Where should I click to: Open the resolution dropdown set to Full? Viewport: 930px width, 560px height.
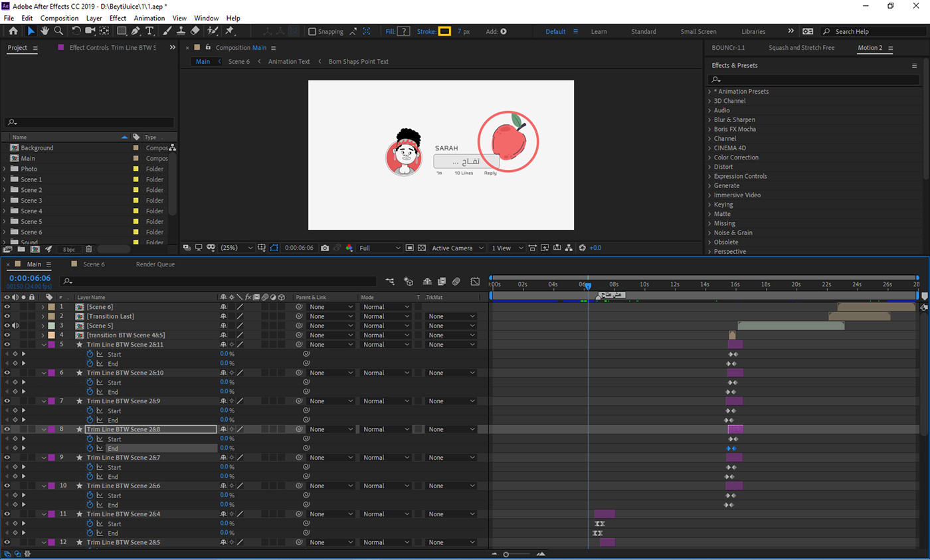380,248
